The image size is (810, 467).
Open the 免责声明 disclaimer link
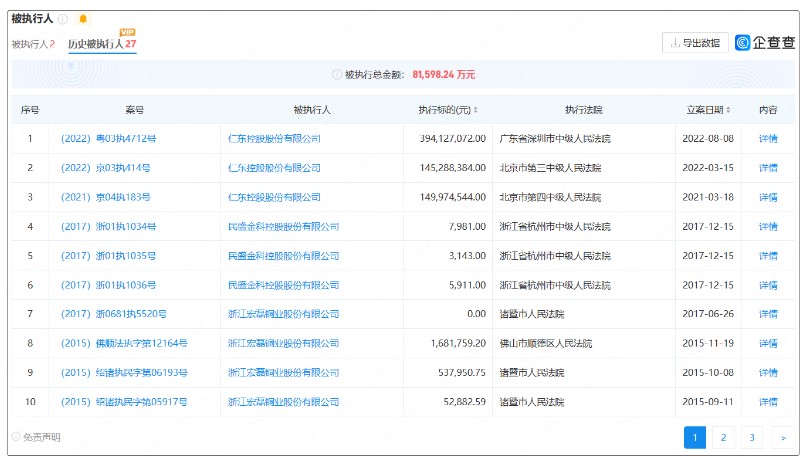point(42,437)
